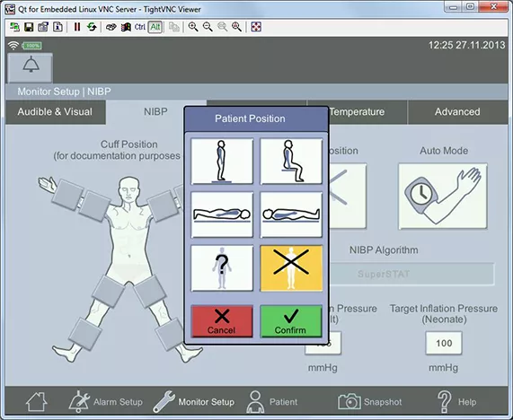Toggle the Alt key button in toolbar

pos(155,27)
